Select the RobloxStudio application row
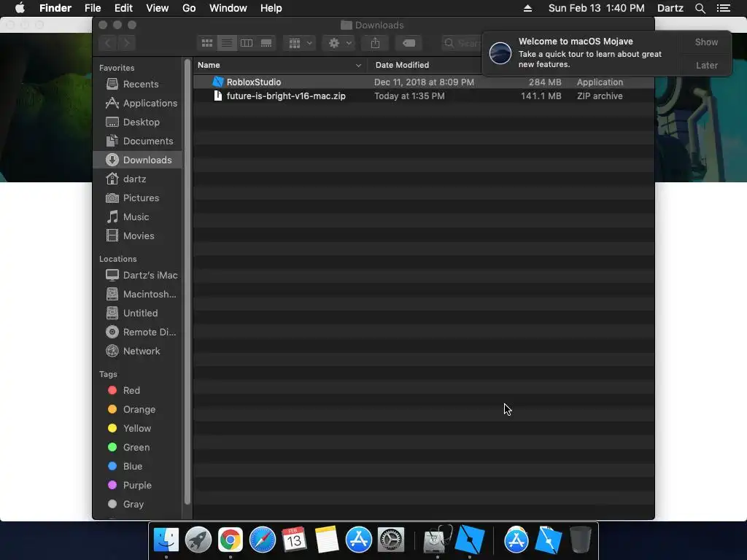747x560 pixels. [424, 82]
